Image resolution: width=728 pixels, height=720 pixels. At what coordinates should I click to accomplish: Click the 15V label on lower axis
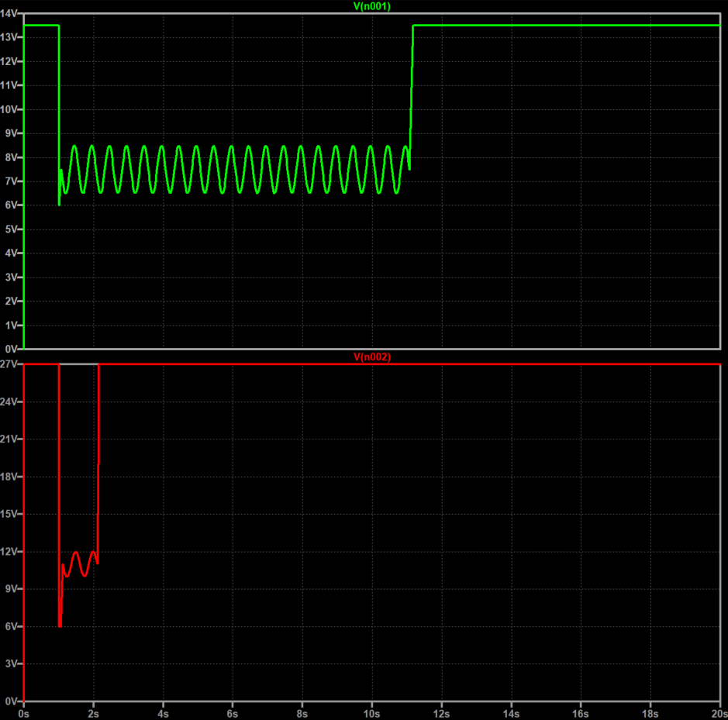click(x=9, y=515)
